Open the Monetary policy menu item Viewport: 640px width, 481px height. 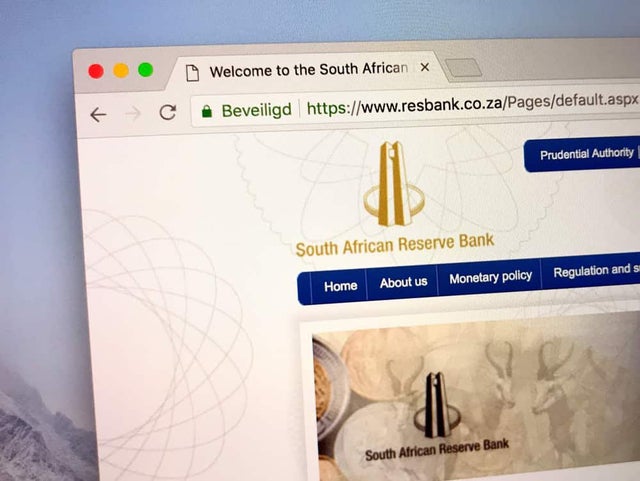click(490, 277)
